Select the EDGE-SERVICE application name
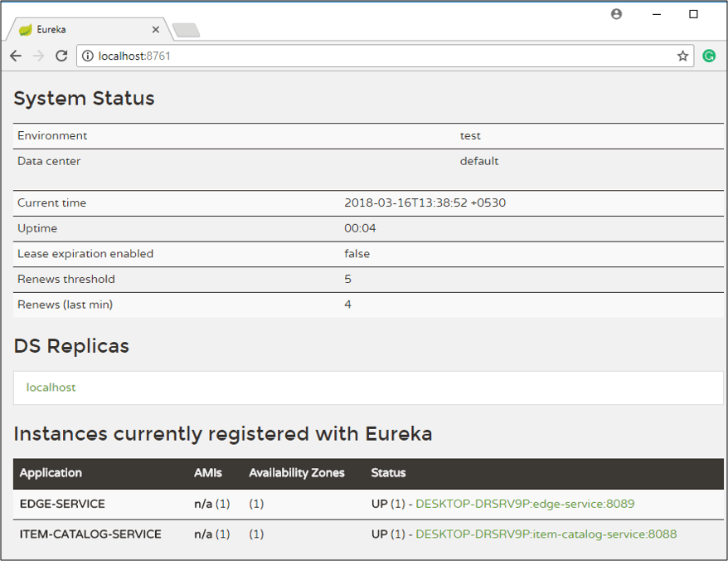This screenshot has height=561, width=728. (x=63, y=504)
